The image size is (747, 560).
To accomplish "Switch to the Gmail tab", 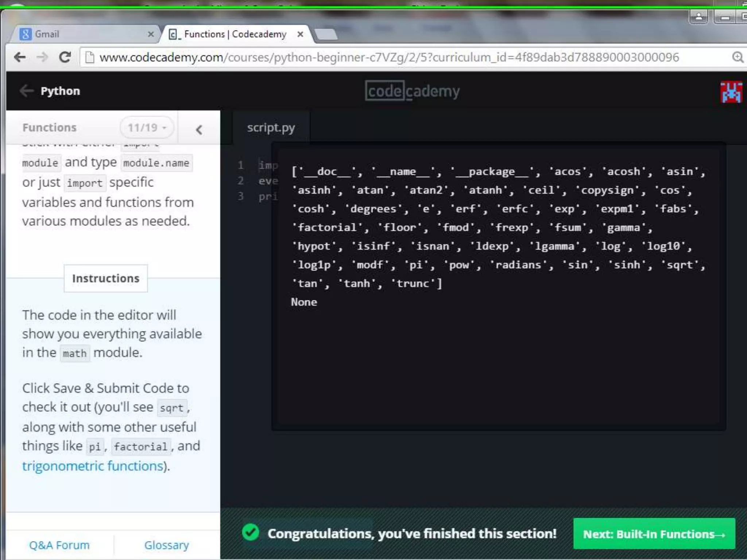I will (86, 34).
